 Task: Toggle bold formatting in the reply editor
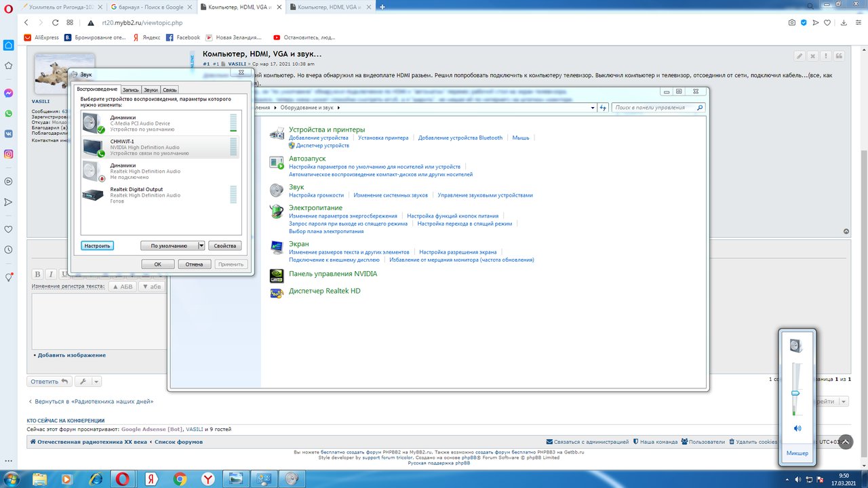pos(38,274)
